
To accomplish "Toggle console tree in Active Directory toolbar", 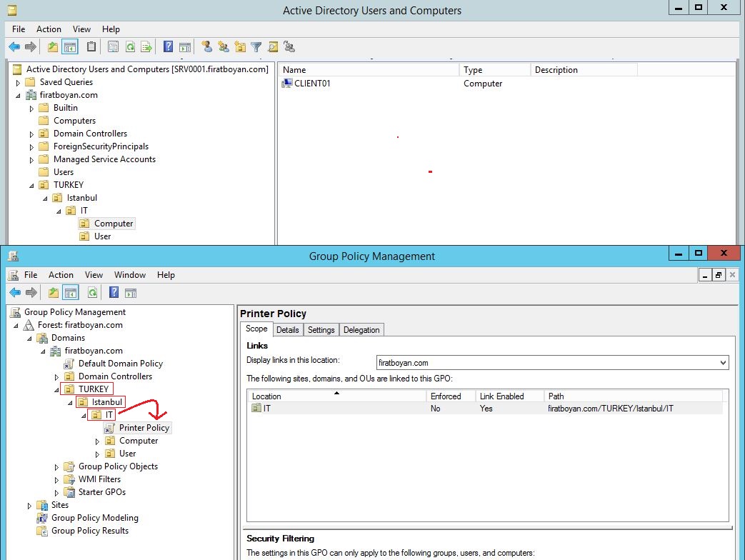I will (x=70, y=47).
